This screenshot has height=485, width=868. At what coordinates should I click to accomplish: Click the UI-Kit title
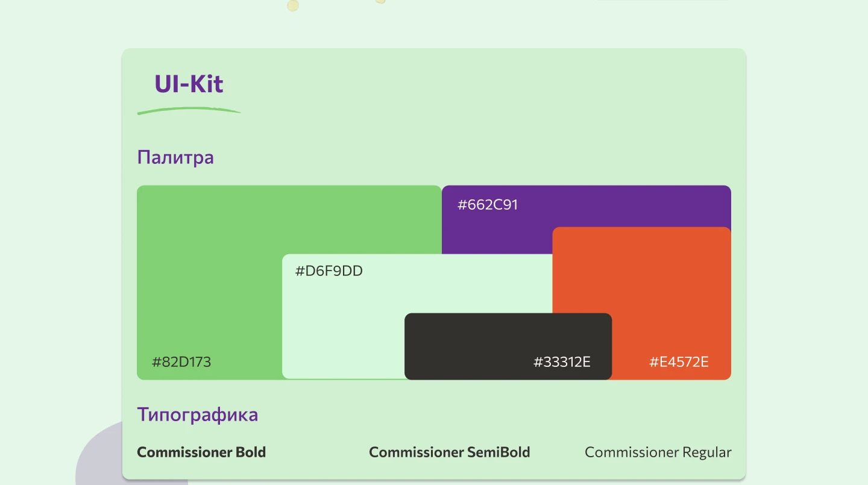189,84
